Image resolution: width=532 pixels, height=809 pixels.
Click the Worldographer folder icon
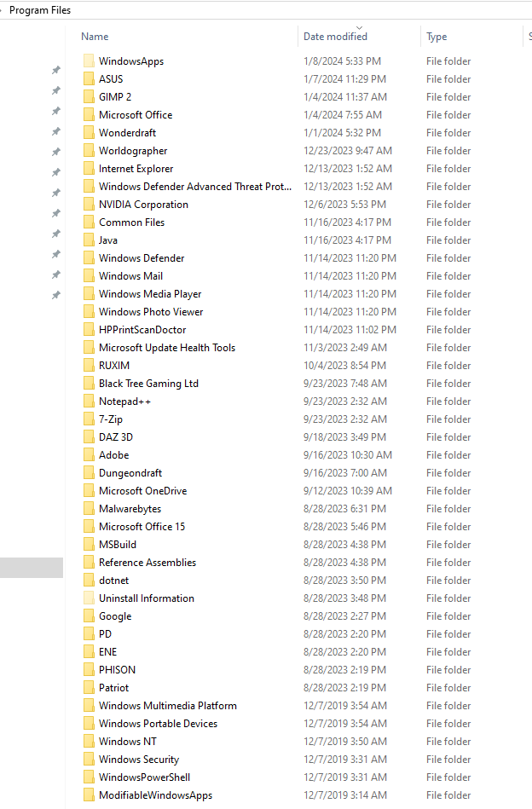pos(89,151)
